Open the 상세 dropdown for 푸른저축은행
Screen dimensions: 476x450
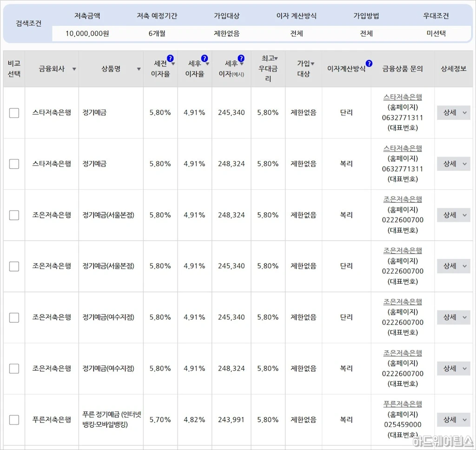pos(453,420)
